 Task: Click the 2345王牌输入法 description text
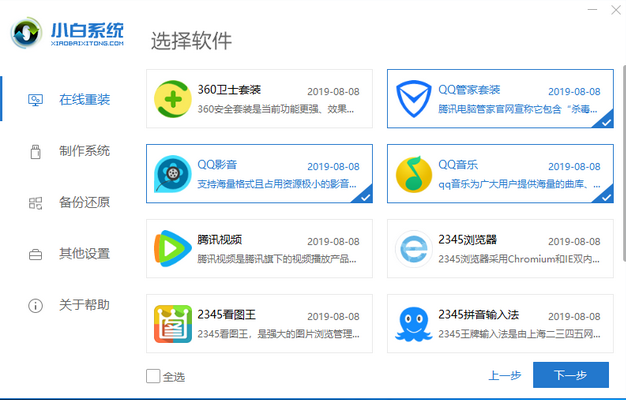(519, 334)
